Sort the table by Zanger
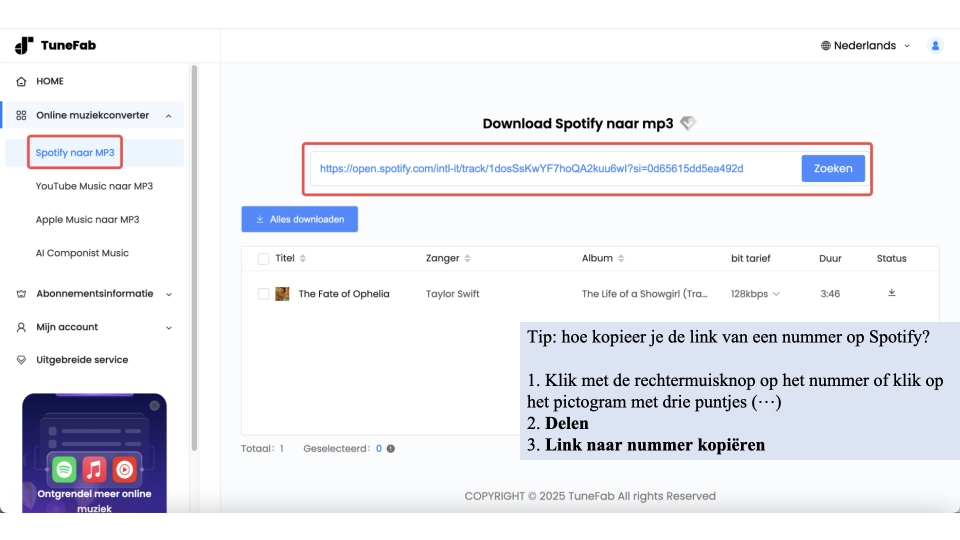This screenshot has width=960, height=540. coord(468,259)
